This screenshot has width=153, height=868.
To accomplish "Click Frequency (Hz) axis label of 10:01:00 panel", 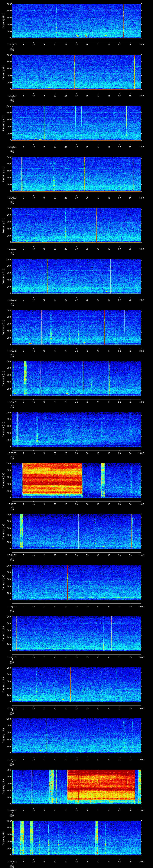I will click(x=3, y=21).
